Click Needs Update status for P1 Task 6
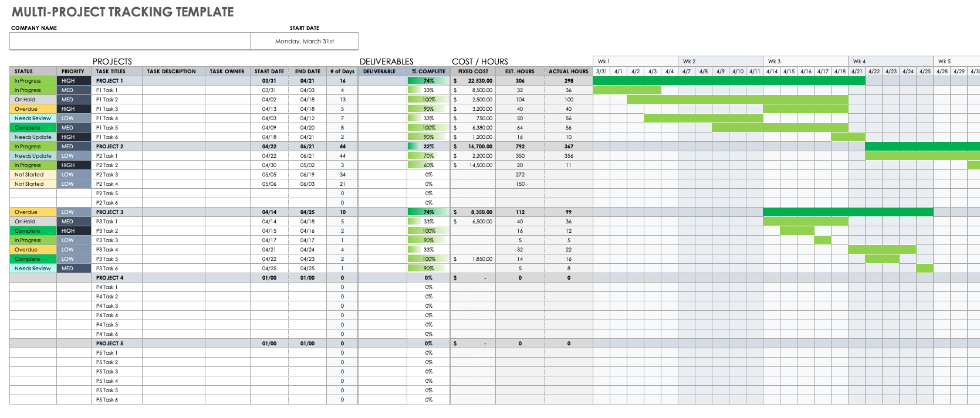 [33, 137]
